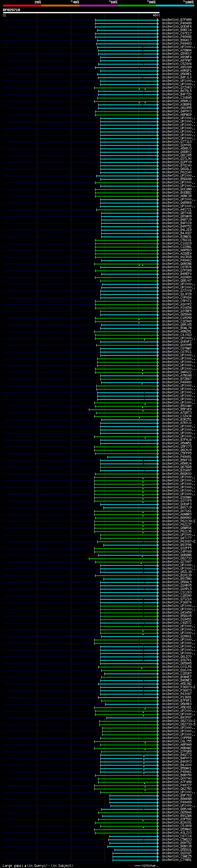Open hit label UniRef100_A5E0D1
197x868 pixels.
point(176,708)
